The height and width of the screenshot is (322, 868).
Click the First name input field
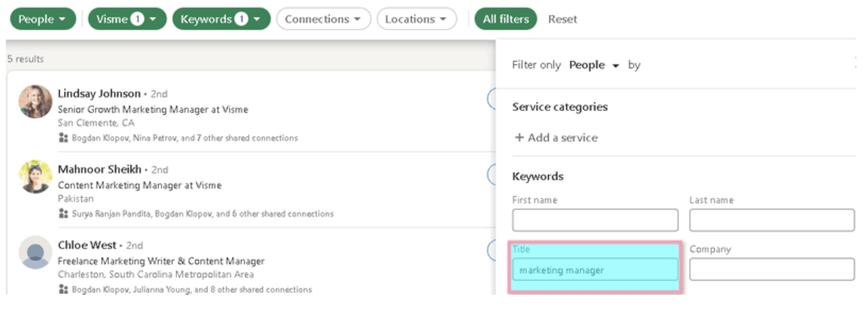coord(595,220)
